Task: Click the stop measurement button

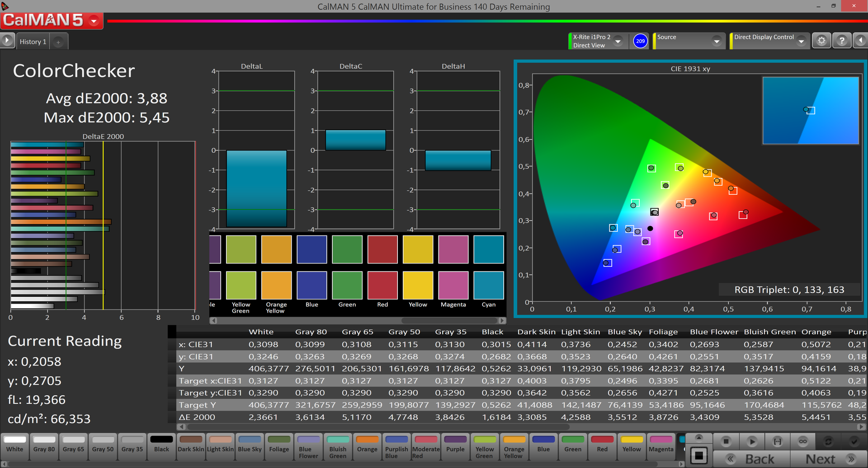Action: [x=726, y=441]
